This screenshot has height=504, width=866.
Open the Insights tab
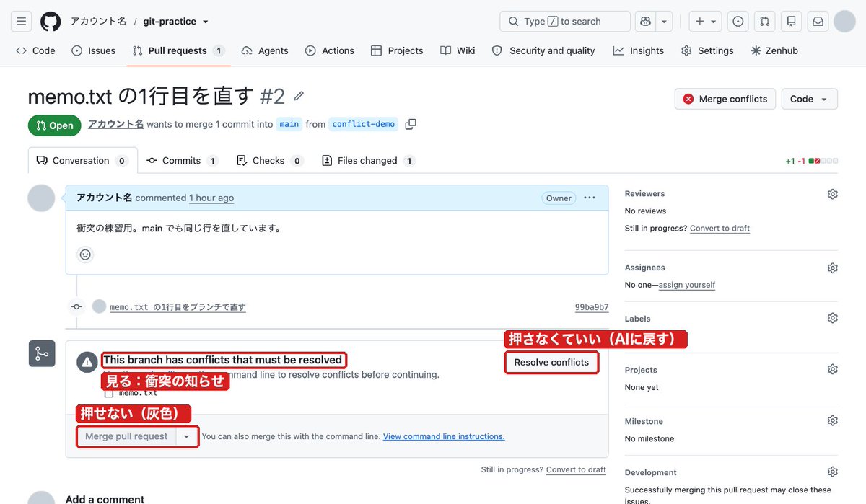[x=639, y=50]
